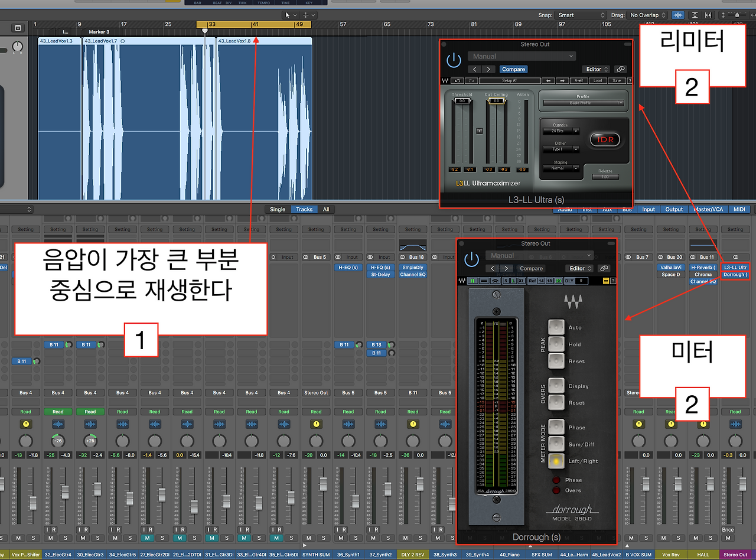Select the 43_LeadVox1.8 audio region
Image resolution: width=756 pixels, height=560 pixels.
click(x=265, y=119)
